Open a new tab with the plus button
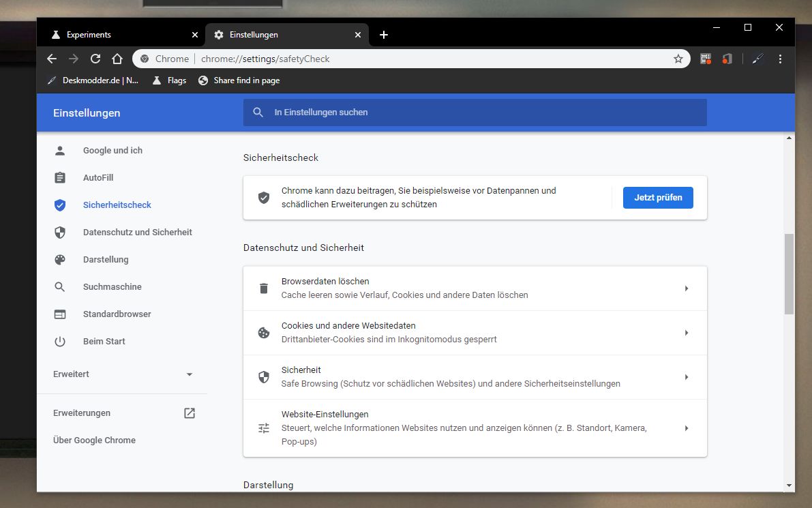 pyautogui.click(x=384, y=35)
